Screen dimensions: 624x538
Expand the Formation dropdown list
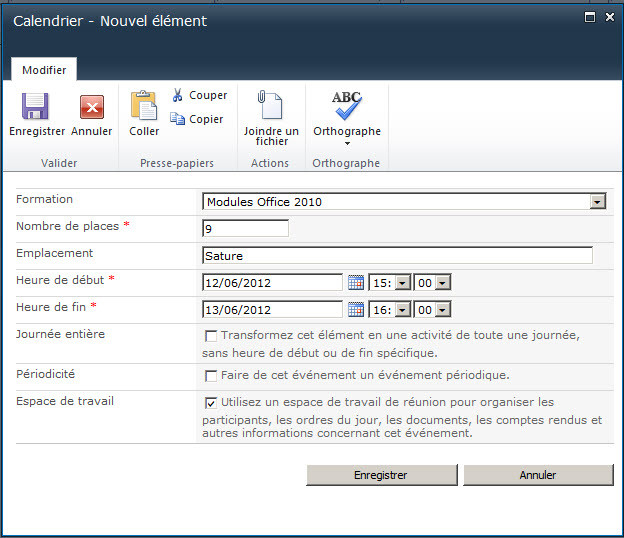(x=597, y=202)
